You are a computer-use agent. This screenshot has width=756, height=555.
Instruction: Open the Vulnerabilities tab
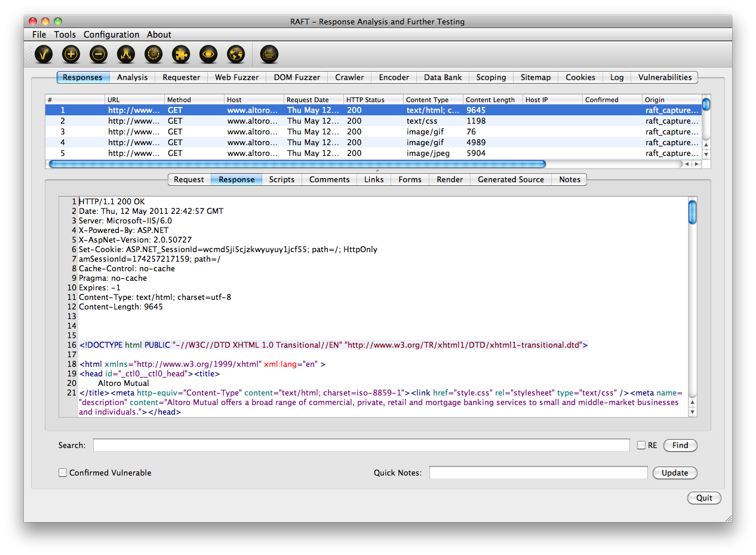tap(665, 77)
